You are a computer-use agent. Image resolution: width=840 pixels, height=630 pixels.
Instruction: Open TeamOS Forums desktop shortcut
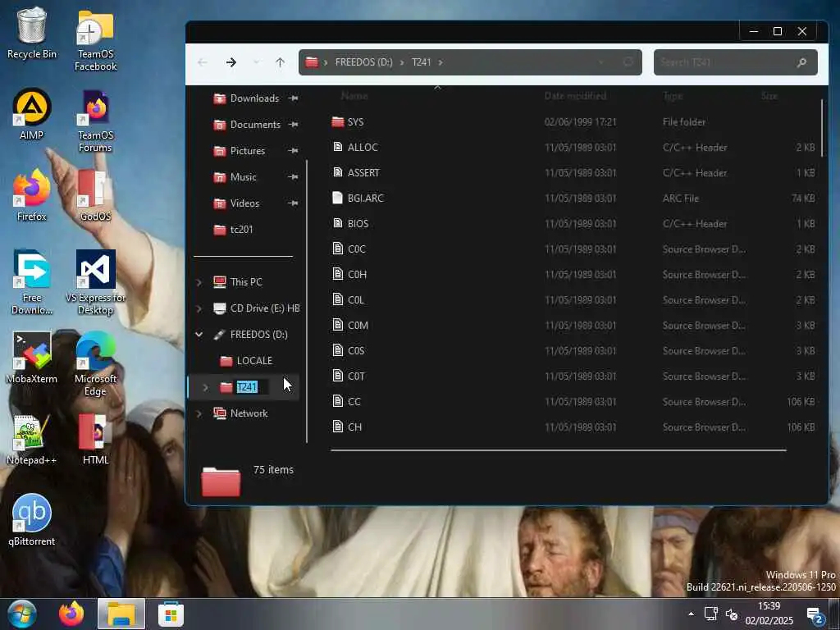pos(95,121)
